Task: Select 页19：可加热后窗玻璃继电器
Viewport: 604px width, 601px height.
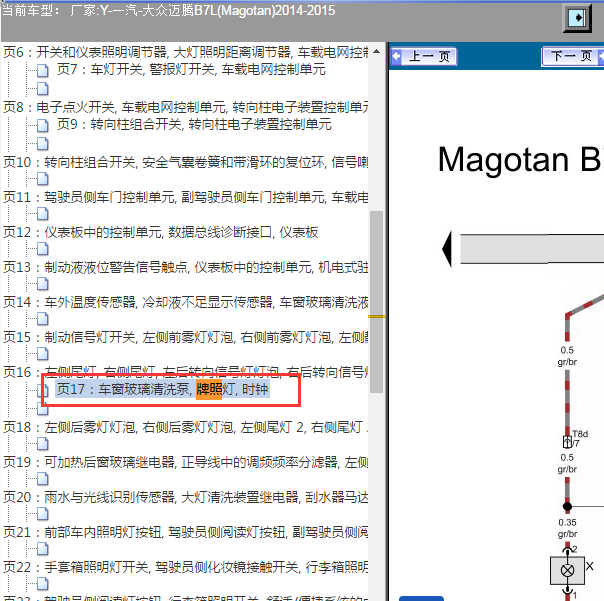Action: (x=186, y=462)
